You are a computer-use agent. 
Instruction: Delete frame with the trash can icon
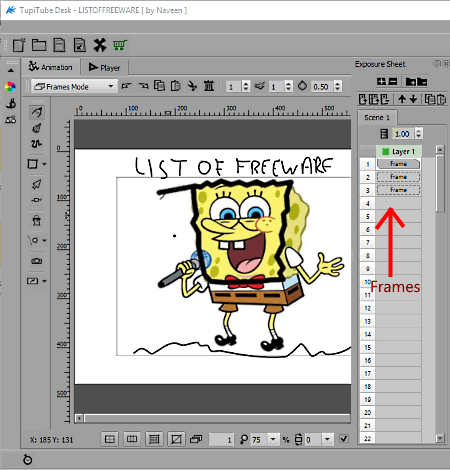pos(209,86)
